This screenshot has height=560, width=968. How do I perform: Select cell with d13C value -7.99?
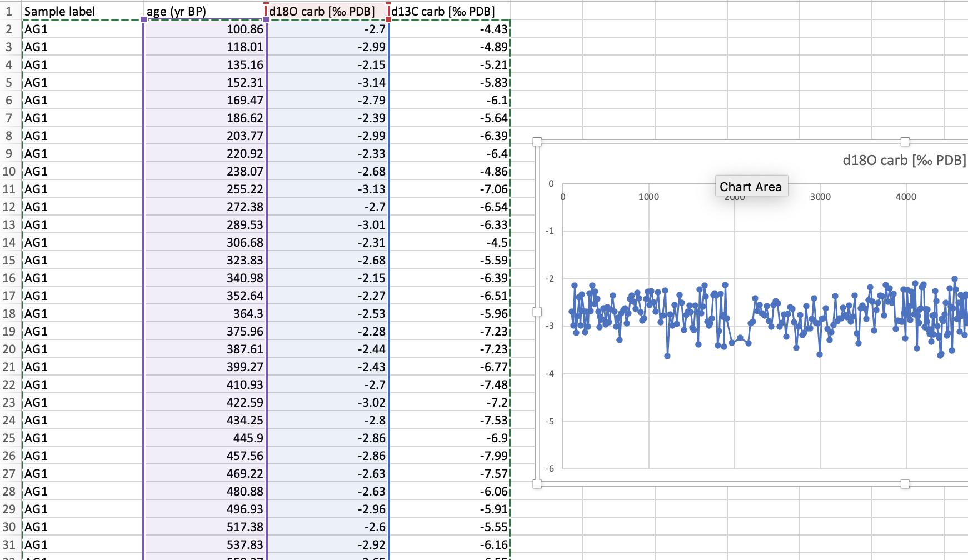coord(449,456)
